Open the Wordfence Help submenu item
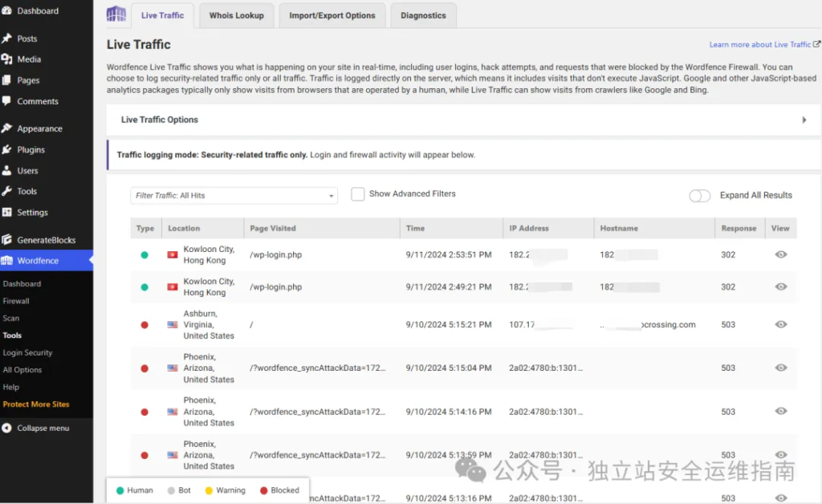 point(10,387)
